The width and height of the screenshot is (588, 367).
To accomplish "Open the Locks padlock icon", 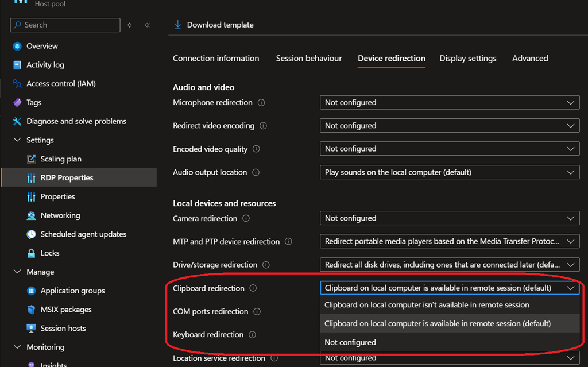I will 32,253.
